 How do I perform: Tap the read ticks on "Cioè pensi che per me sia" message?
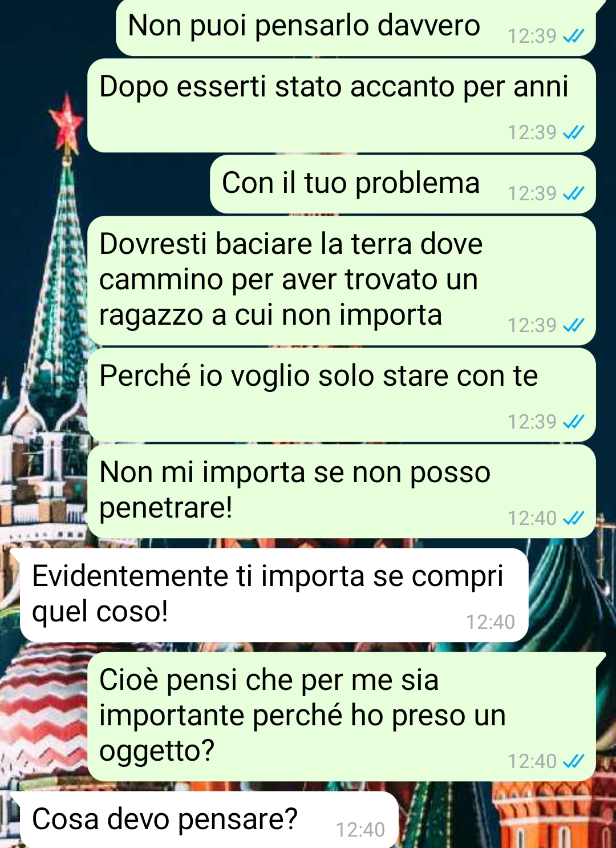tap(573, 762)
